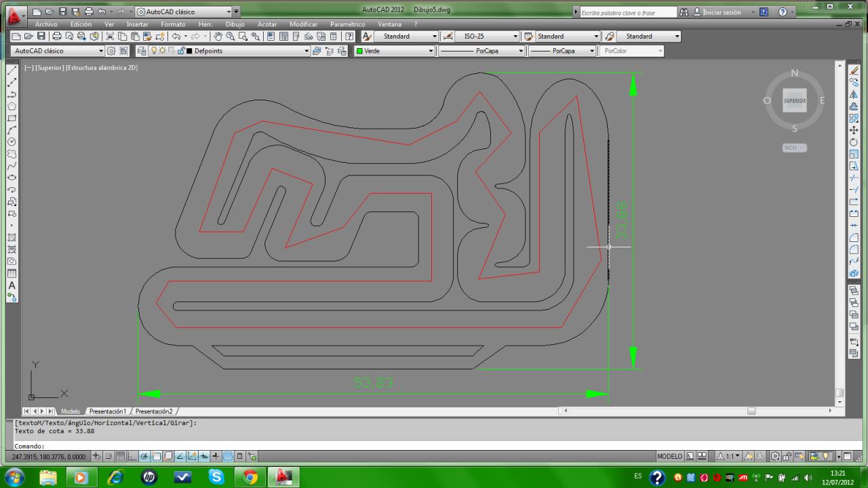Viewport: 868px width, 488px height.
Task: Open the Acotar menu
Action: pos(267,24)
